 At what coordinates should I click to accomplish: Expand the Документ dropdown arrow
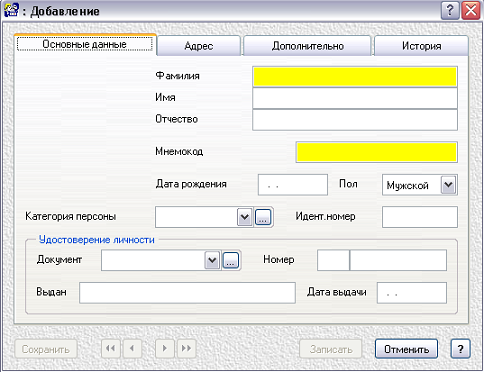pyautogui.click(x=212, y=260)
